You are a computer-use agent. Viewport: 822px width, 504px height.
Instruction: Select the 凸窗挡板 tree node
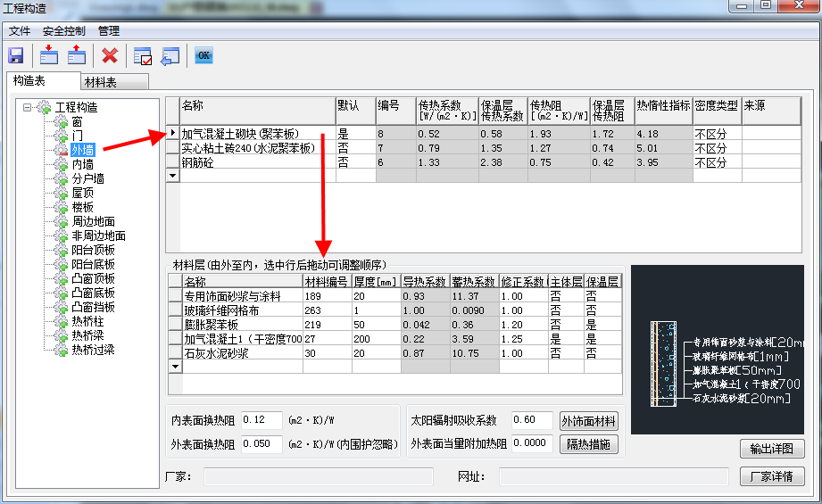[x=94, y=307]
